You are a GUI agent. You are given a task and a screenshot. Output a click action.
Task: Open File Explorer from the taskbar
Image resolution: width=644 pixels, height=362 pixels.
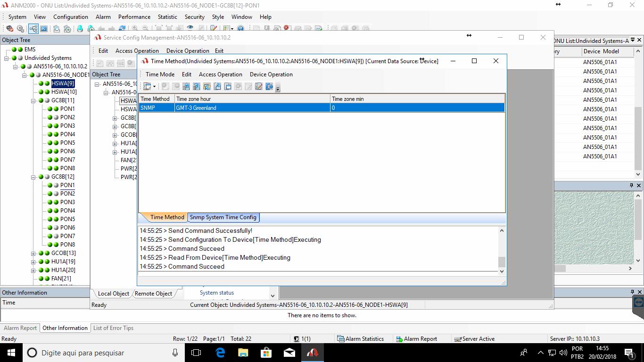coord(243,353)
